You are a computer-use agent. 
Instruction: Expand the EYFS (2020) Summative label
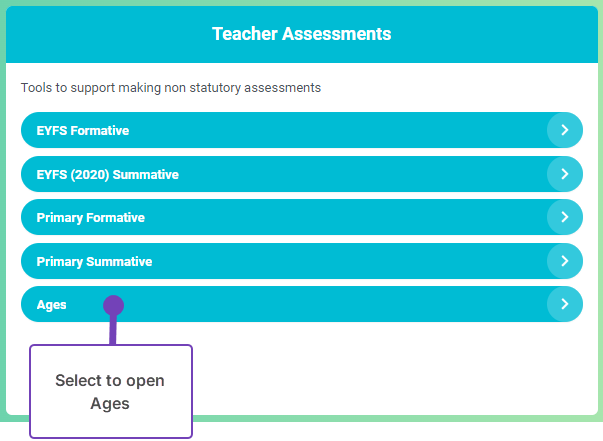click(x=107, y=175)
